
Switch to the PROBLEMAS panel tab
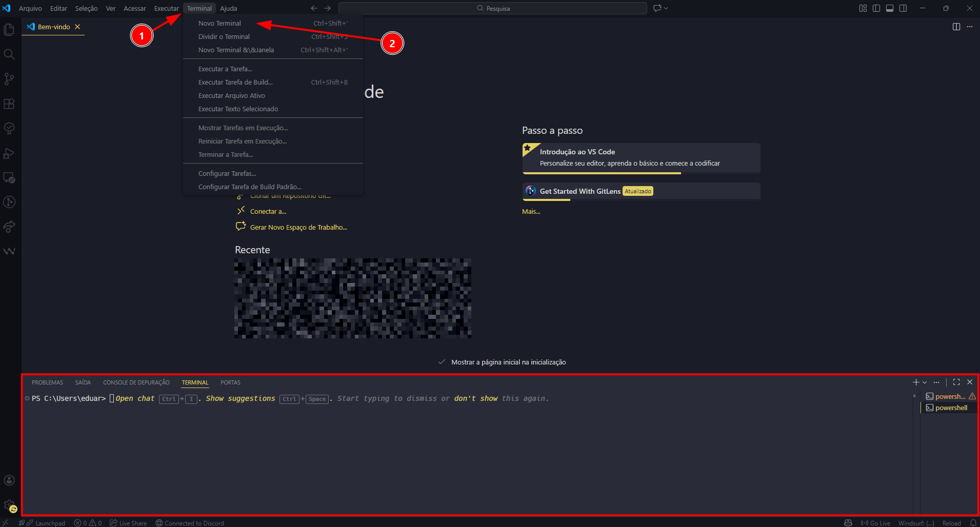(47, 382)
